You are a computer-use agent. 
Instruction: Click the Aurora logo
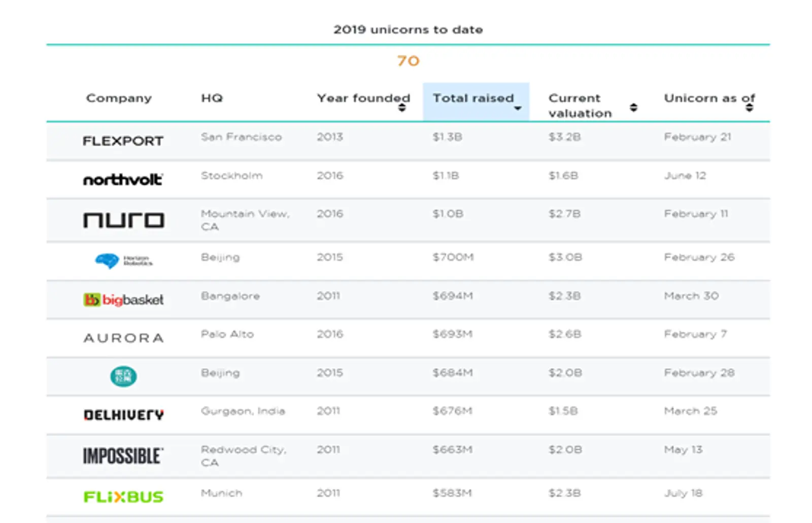123,338
